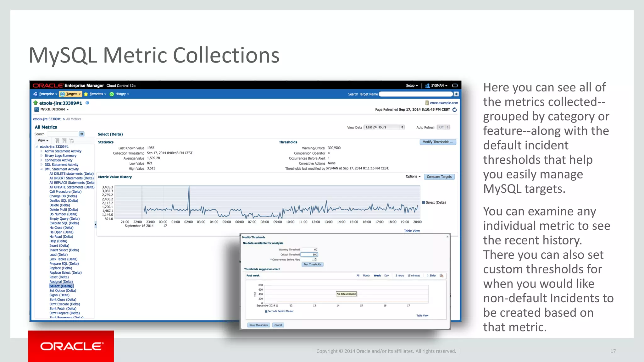
Task: Expand the Slider disclosure in Modify Thresholds
Action: tap(427, 276)
